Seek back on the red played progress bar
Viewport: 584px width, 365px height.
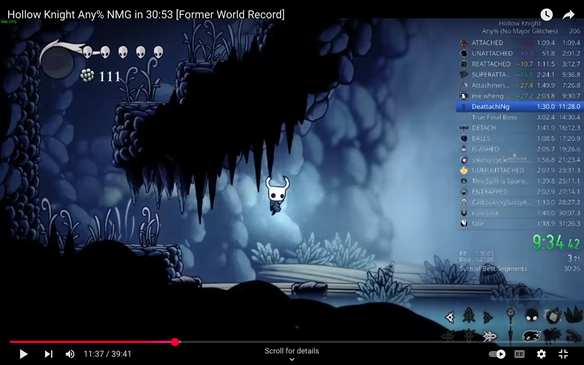(x=90, y=342)
